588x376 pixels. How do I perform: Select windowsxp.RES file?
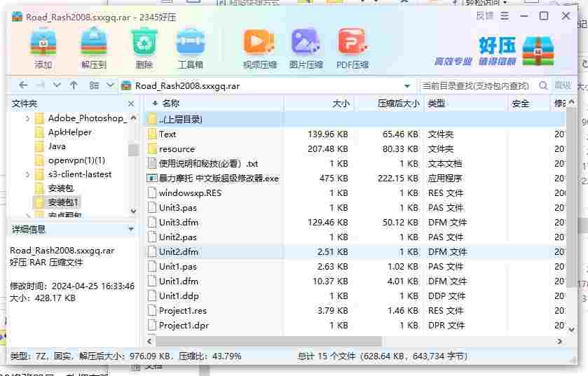tap(190, 193)
